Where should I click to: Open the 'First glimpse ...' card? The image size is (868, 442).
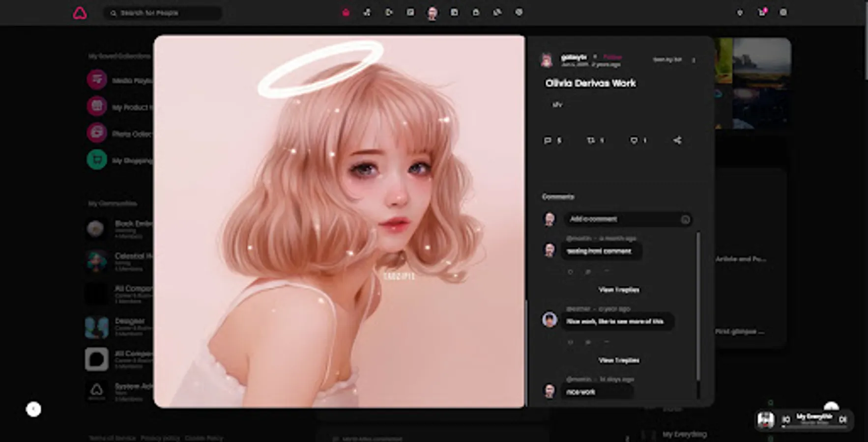[x=740, y=331]
